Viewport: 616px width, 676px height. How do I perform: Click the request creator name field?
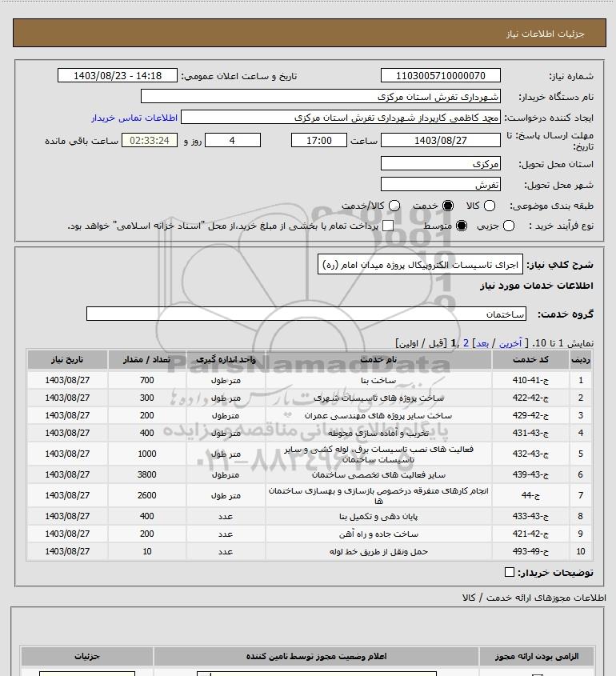pos(341,118)
